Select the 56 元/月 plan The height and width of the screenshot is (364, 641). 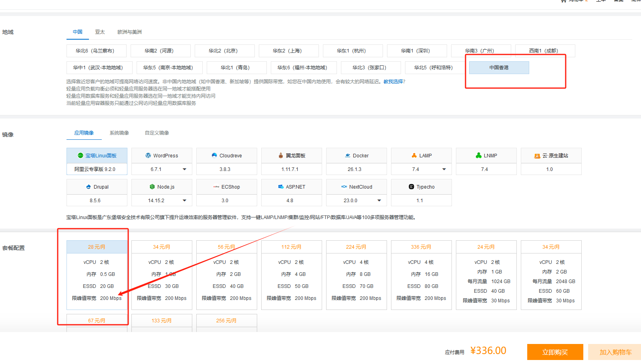[x=227, y=275]
